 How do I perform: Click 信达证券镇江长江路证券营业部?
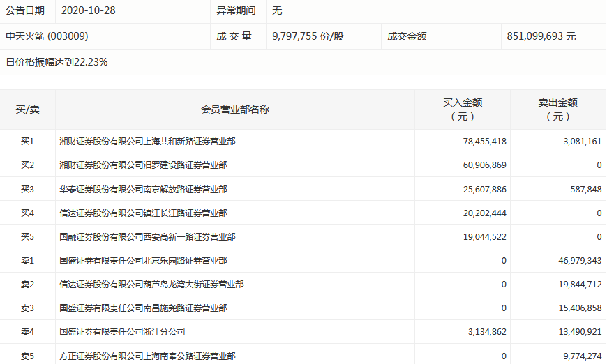point(143,213)
